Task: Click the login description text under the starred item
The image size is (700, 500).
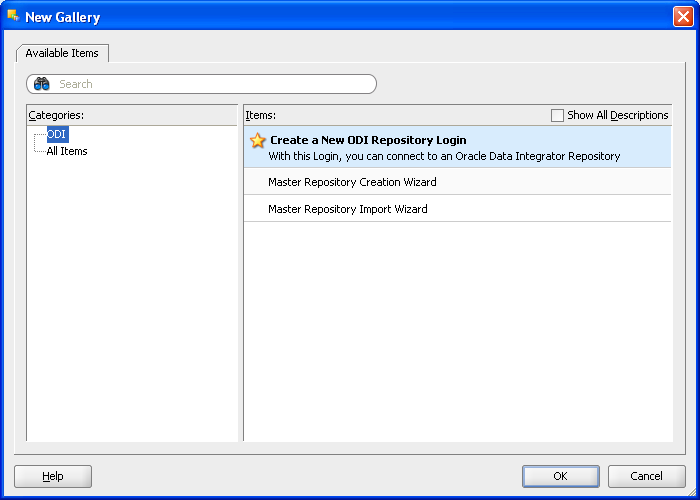Action: tap(444, 156)
